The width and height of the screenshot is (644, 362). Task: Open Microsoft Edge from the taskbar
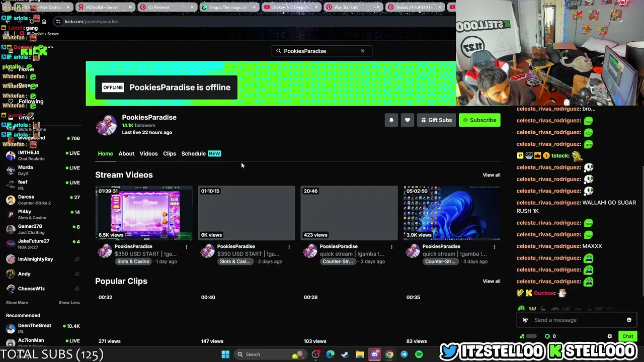click(x=330, y=354)
